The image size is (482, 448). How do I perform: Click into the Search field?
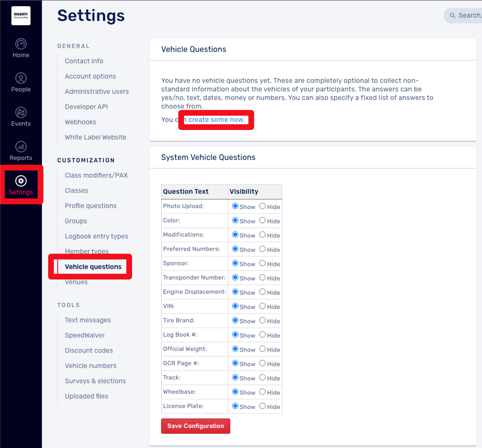468,16
